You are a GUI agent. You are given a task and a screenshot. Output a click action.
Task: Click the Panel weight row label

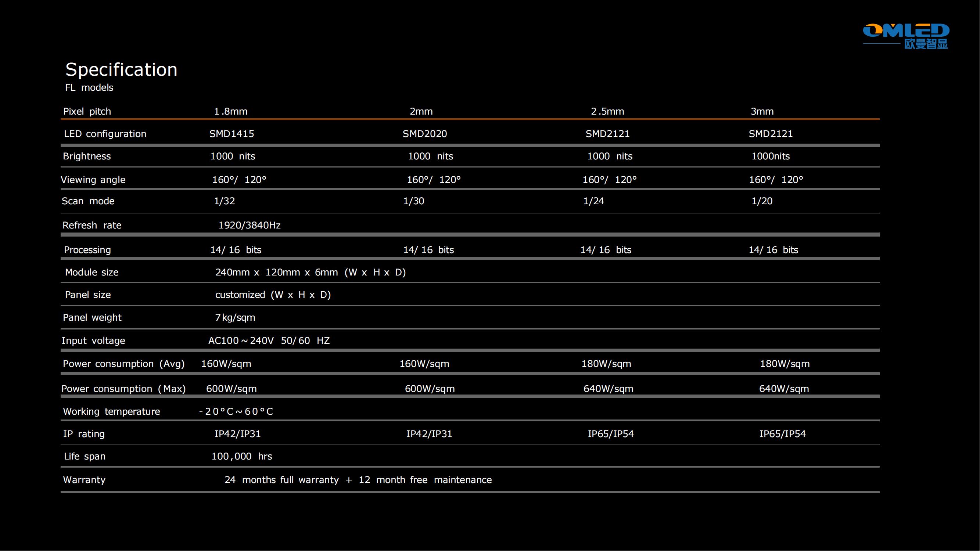point(92,317)
